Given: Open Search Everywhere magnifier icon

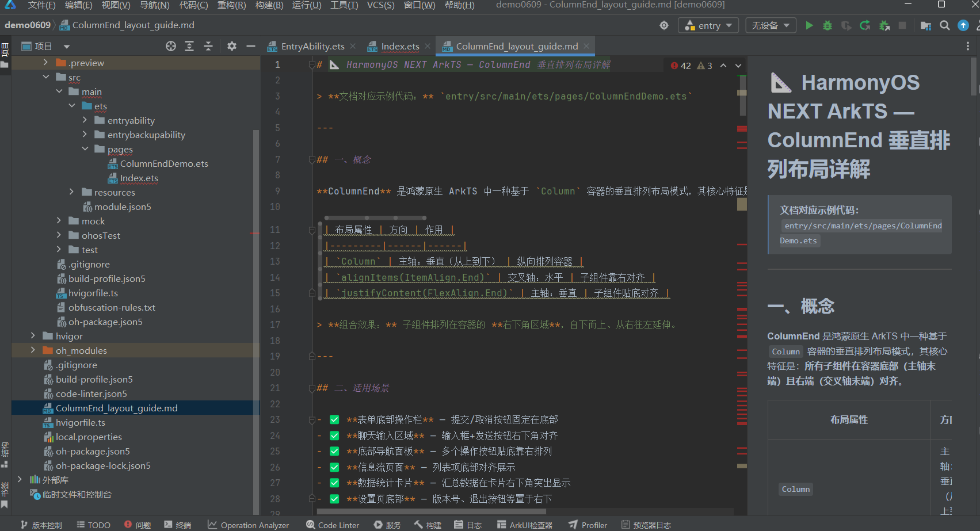Looking at the screenshot, I should click(x=945, y=25).
